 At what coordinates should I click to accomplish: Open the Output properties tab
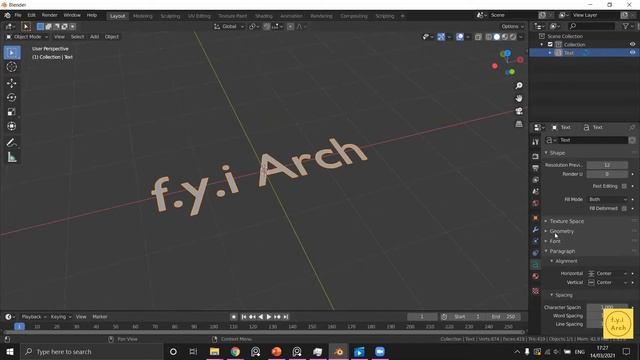tap(536, 168)
